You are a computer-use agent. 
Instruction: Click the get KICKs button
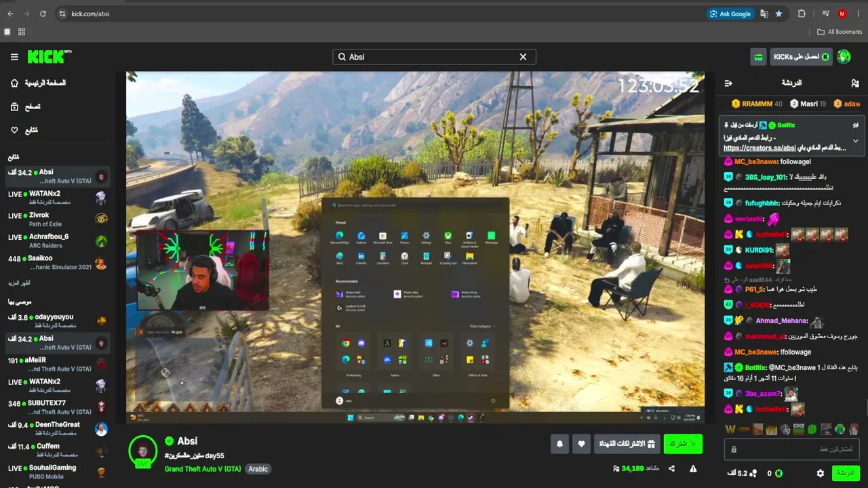801,57
